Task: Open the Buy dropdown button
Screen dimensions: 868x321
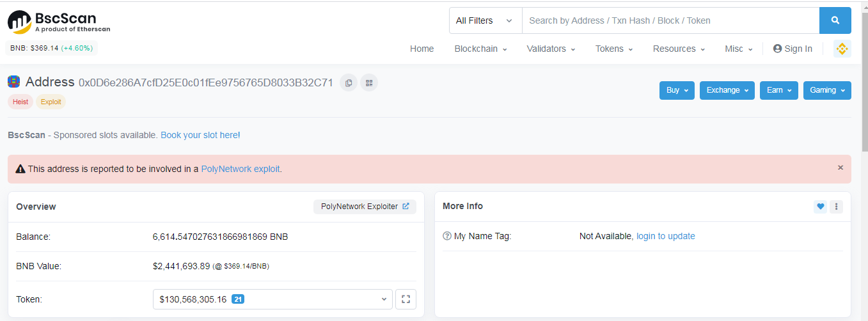Action: tap(677, 90)
